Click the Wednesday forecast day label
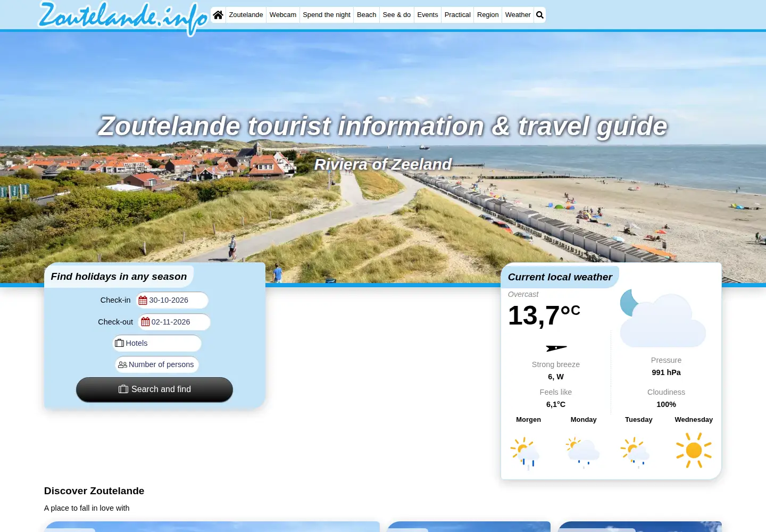 [x=694, y=420]
